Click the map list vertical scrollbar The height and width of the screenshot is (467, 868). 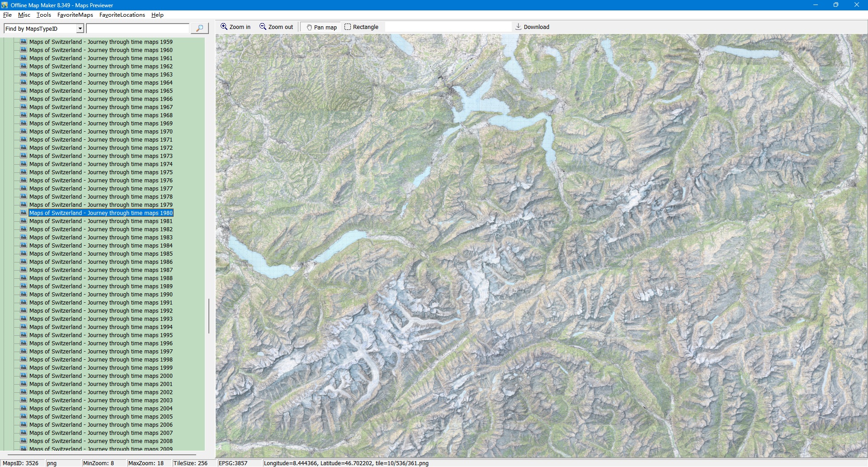[x=208, y=316]
